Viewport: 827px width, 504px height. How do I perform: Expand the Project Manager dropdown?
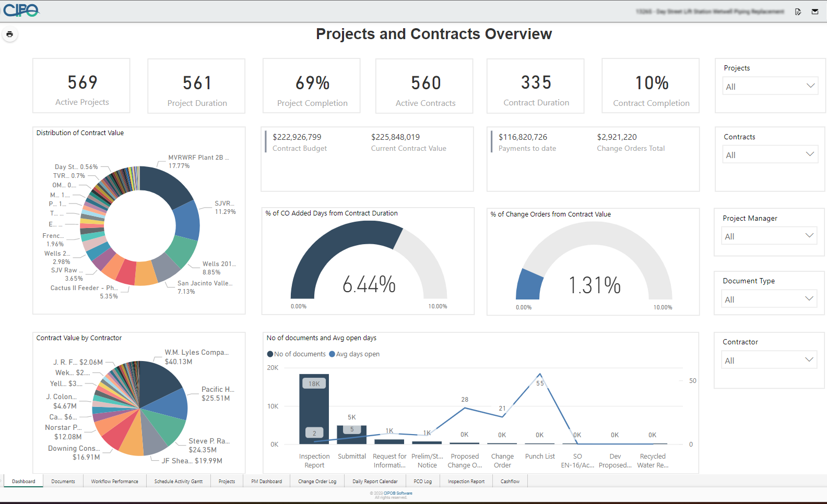click(x=769, y=236)
